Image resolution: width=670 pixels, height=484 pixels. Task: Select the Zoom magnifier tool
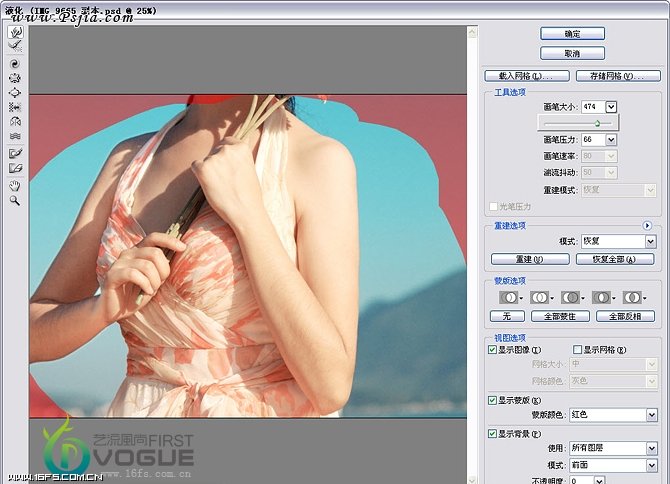(x=15, y=200)
